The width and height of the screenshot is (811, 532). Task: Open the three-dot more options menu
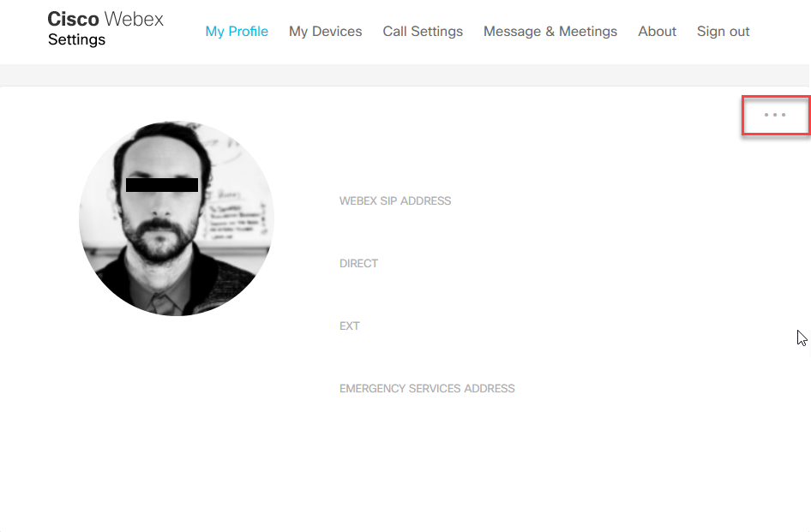(774, 115)
